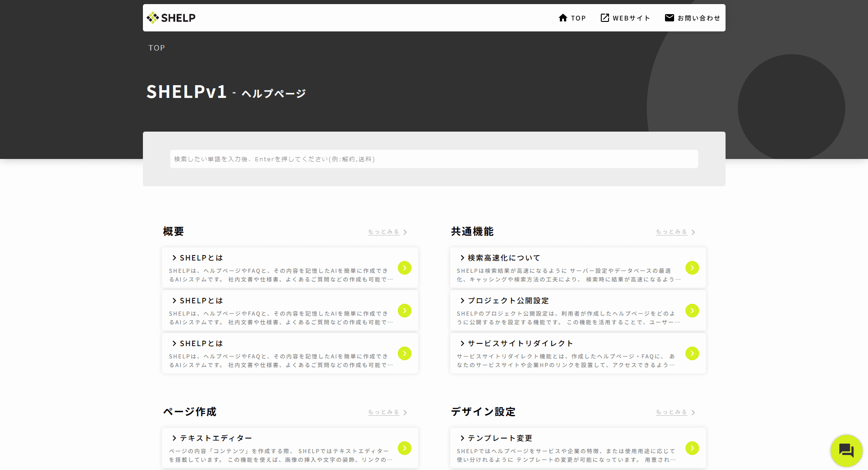Viewport: 868px width, 470px height.
Task: Click the yellow arrow on テンプレート変更 card
Action: tap(692, 448)
